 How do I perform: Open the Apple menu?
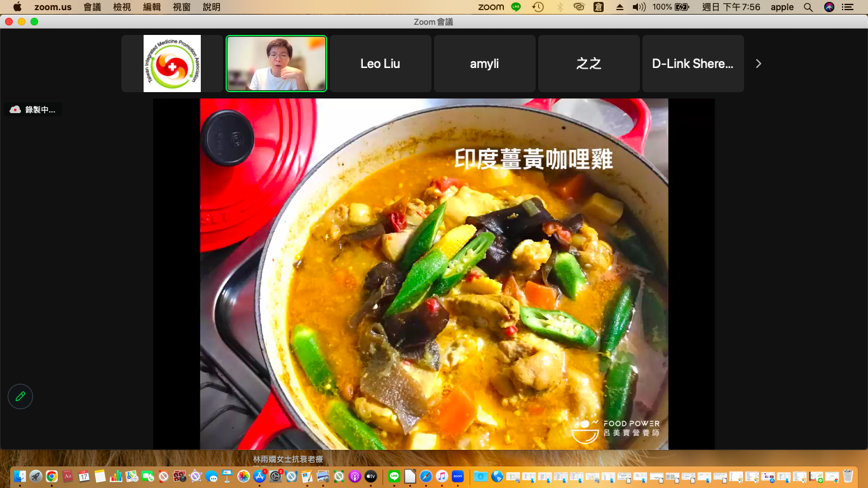pyautogui.click(x=17, y=7)
